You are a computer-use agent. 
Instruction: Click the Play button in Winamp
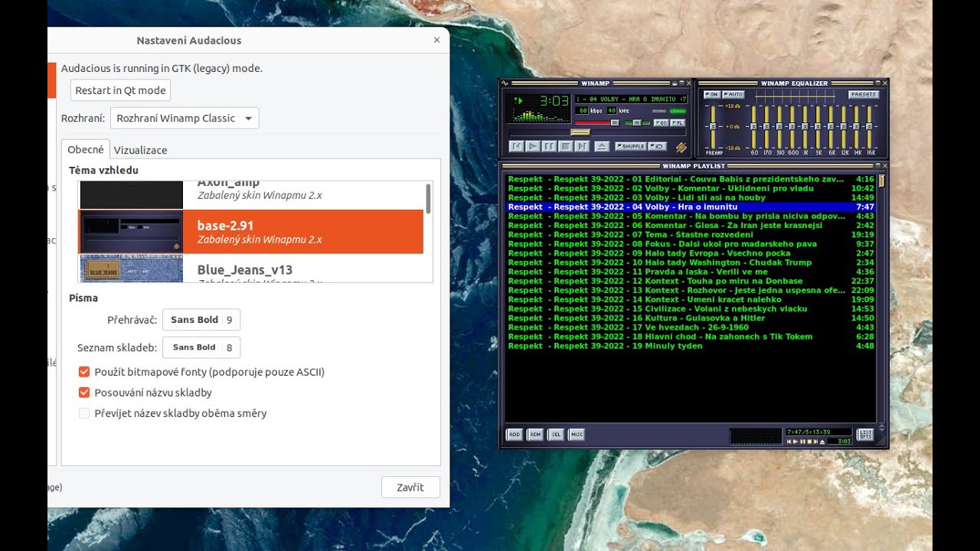533,146
